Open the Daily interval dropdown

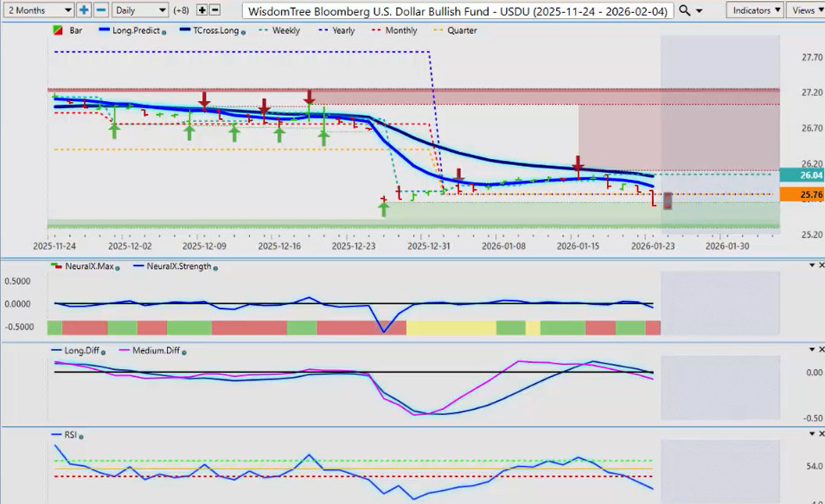coord(139,10)
